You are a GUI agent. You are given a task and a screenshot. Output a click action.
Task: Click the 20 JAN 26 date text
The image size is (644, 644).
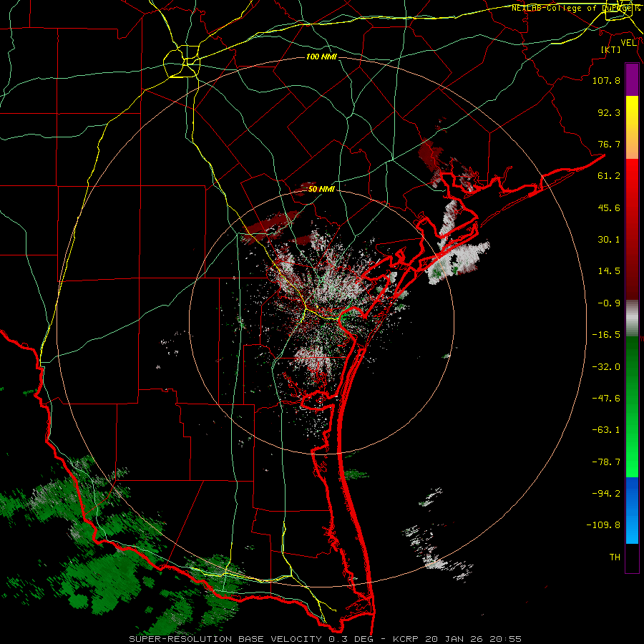click(454, 639)
